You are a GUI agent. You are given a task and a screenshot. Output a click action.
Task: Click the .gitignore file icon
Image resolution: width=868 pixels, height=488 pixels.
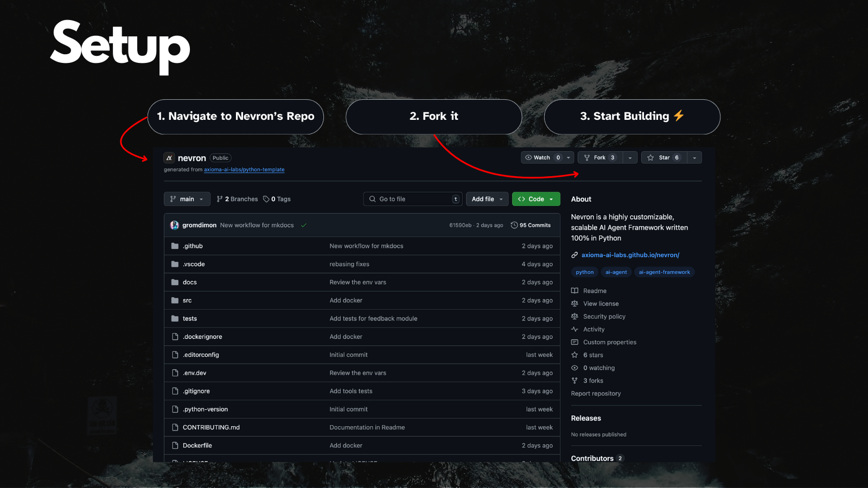pyautogui.click(x=175, y=391)
